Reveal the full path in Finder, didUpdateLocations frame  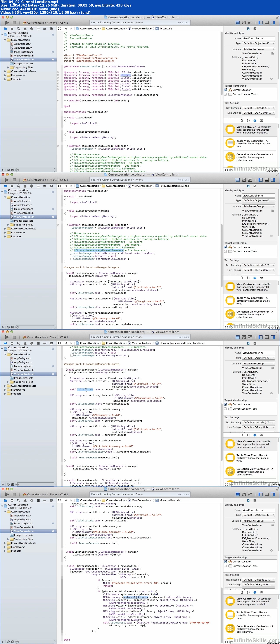point(271,393)
